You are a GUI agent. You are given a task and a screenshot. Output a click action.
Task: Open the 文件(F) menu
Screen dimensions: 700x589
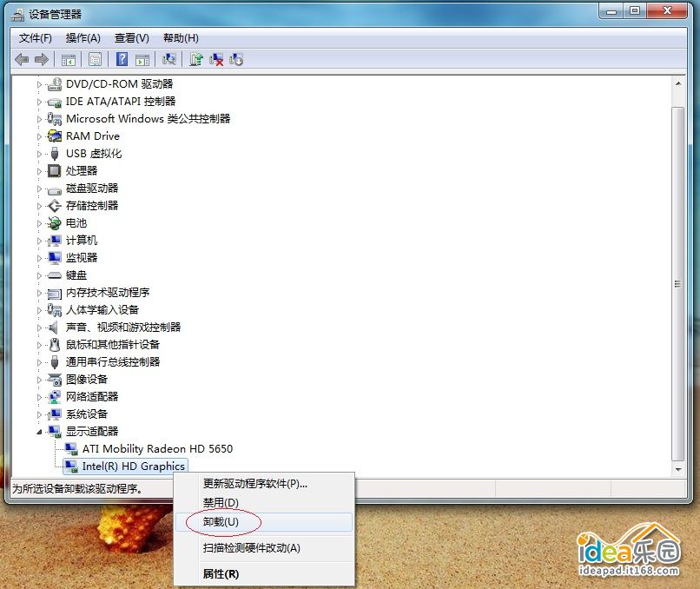click(36, 38)
